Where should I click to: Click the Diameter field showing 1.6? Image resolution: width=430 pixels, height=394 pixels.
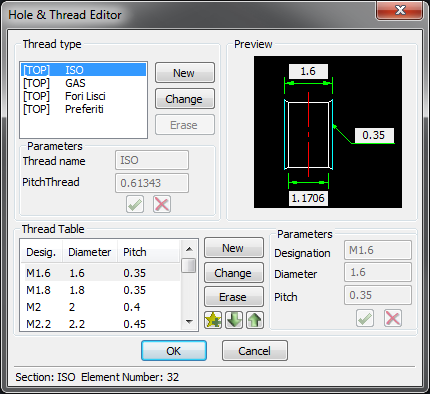[x=378, y=272]
